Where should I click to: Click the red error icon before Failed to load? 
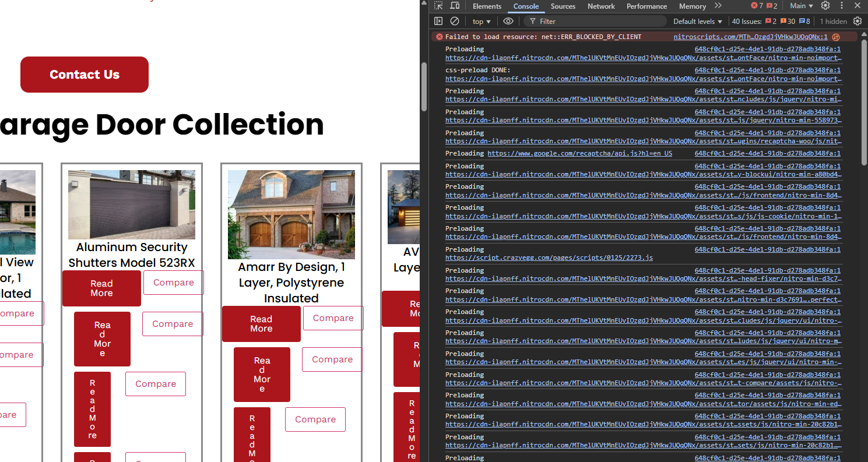point(440,37)
